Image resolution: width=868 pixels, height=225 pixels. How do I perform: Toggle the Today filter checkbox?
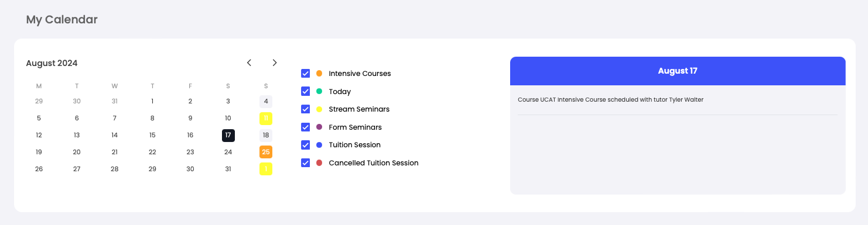pos(305,91)
